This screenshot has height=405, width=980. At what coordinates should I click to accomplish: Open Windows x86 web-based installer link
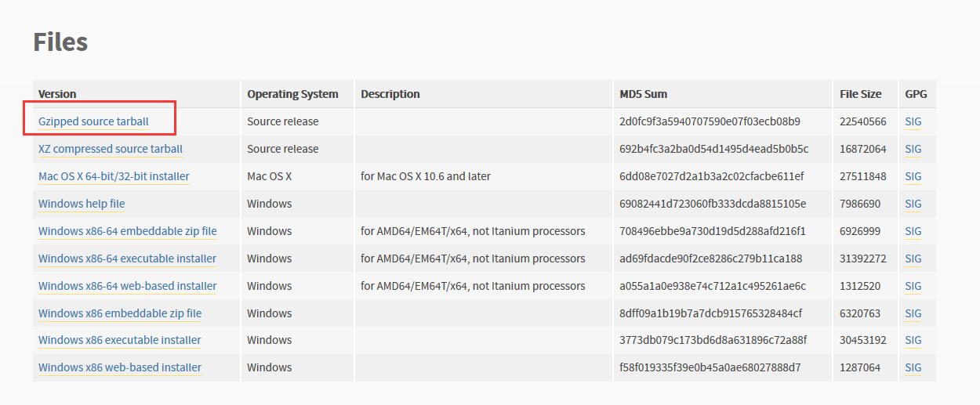(120, 367)
